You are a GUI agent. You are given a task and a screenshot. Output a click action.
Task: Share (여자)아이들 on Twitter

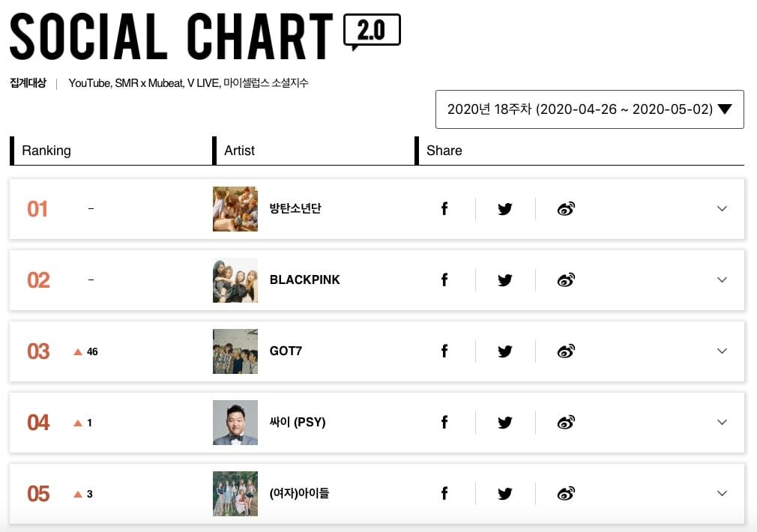pos(505,494)
